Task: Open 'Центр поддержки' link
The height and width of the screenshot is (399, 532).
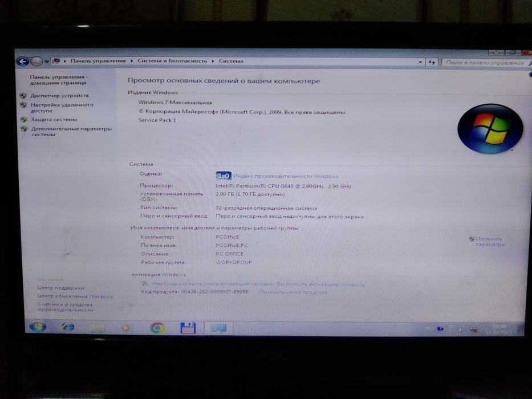Action: [60, 288]
